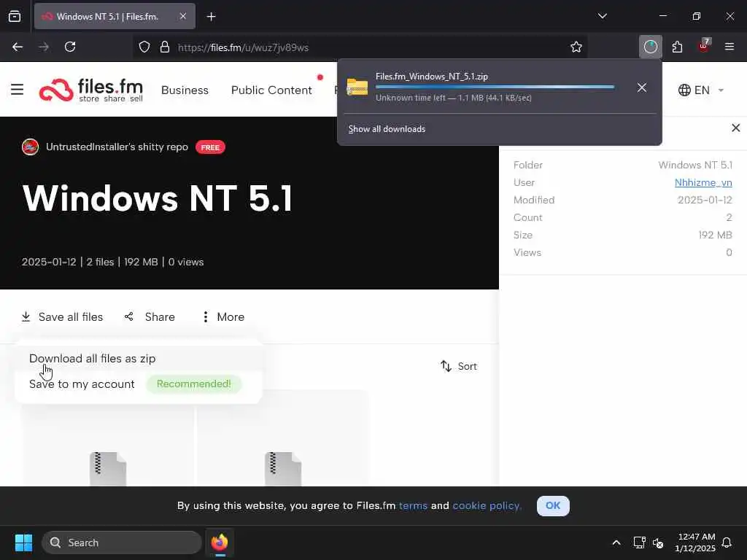747x560 pixels.
Task: Click the Modified date 2025-01-12 value
Action: (705, 200)
